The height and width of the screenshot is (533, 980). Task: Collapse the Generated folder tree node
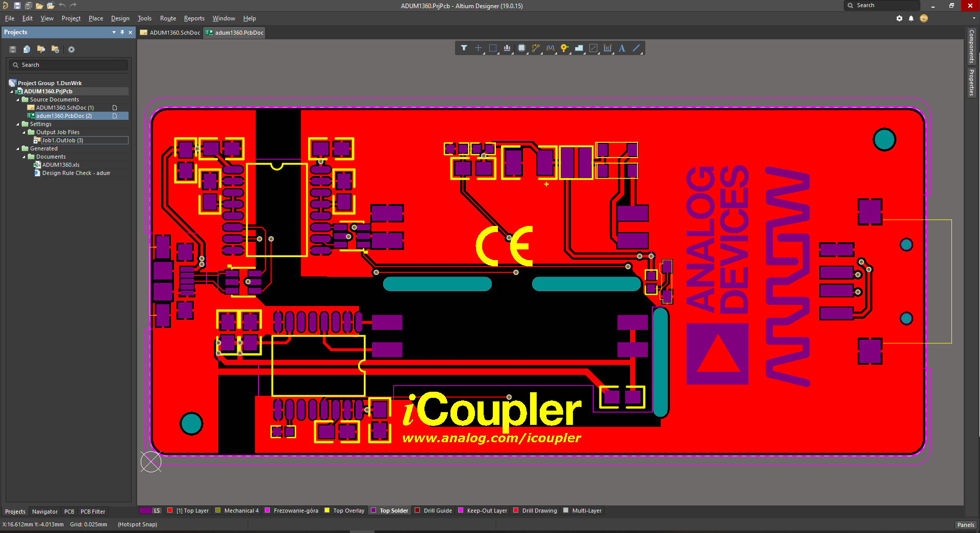[x=18, y=149]
